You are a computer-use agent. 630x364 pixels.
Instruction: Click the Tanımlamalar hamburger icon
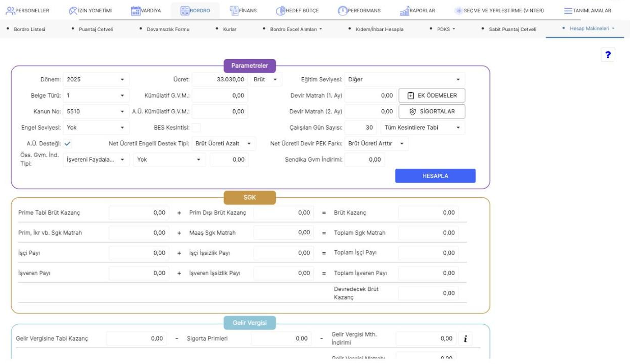pyautogui.click(x=569, y=11)
